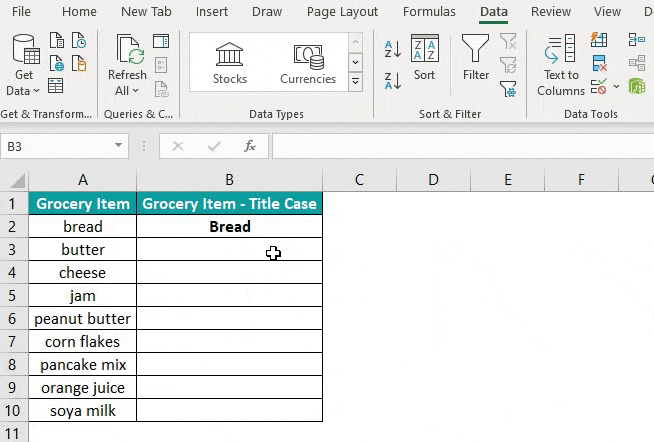654x442 pixels.
Task: Click the Edit Links icon
Action: point(161,89)
